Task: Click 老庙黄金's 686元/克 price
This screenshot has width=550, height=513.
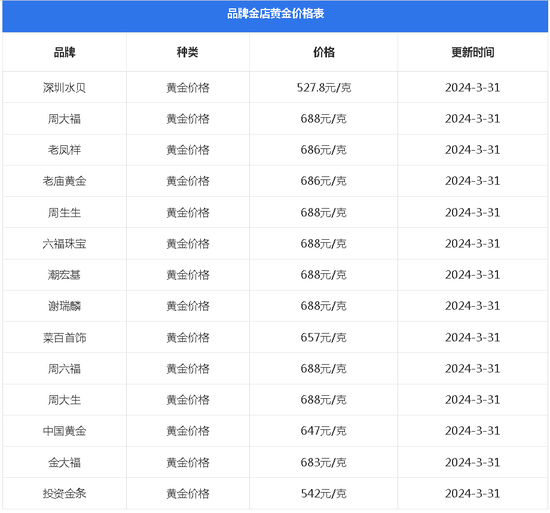Action: pos(324,181)
